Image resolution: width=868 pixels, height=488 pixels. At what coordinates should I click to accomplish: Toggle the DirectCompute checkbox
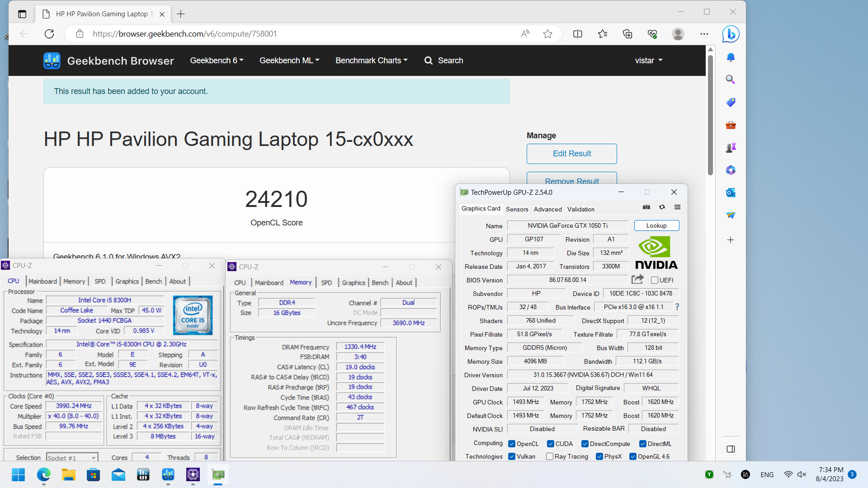[585, 444]
